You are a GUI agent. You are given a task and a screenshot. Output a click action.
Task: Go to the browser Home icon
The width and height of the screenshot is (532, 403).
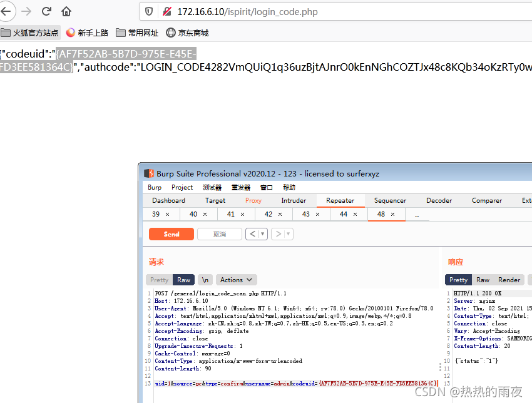point(66,11)
